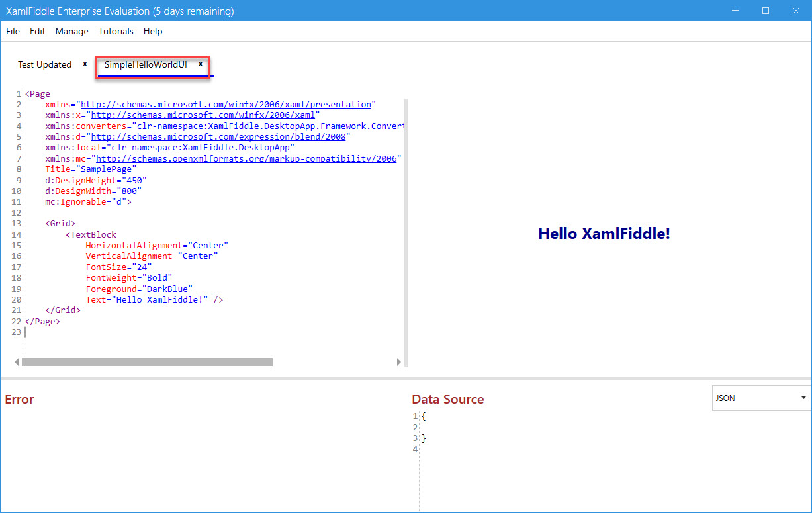The image size is (812, 513).
Task: Click the Hello XamlFiddle! preview text
Action: tap(604, 233)
